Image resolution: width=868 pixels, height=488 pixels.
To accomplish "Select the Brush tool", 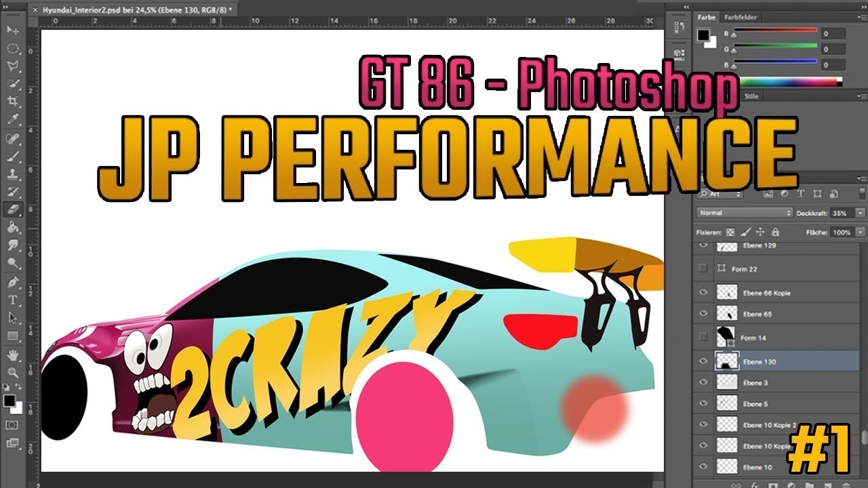I will pyautogui.click(x=13, y=156).
